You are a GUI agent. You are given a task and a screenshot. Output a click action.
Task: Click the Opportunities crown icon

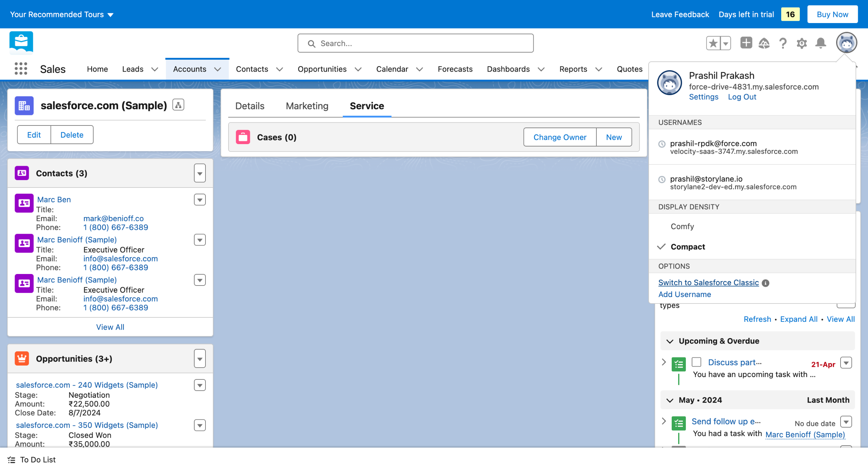pos(22,358)
